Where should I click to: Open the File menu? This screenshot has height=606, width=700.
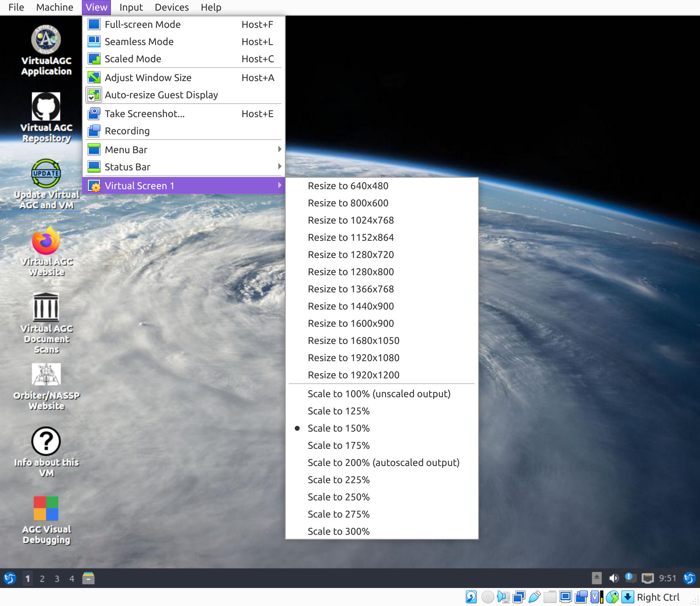(x=16, y=7)
